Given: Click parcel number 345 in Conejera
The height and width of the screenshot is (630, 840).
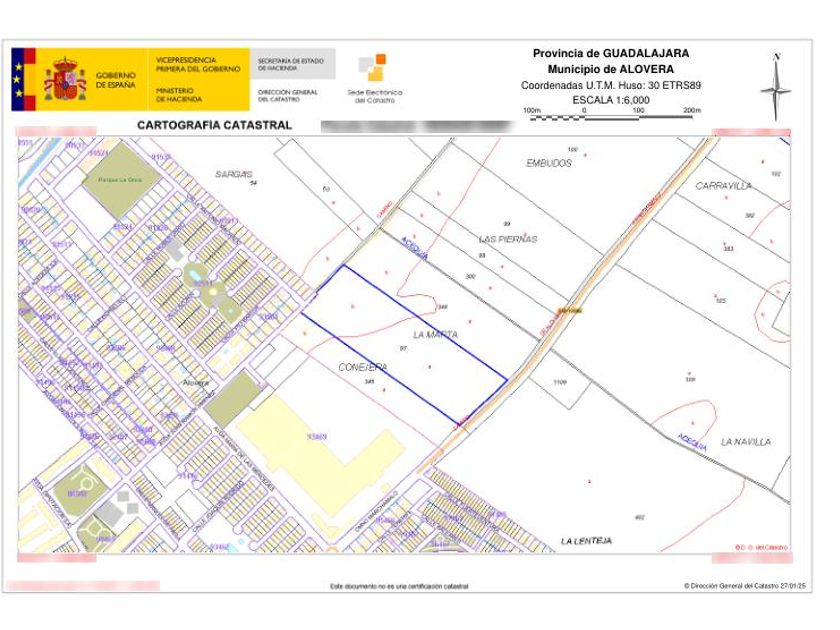Looking at the screenshot, I should [369, 382].
